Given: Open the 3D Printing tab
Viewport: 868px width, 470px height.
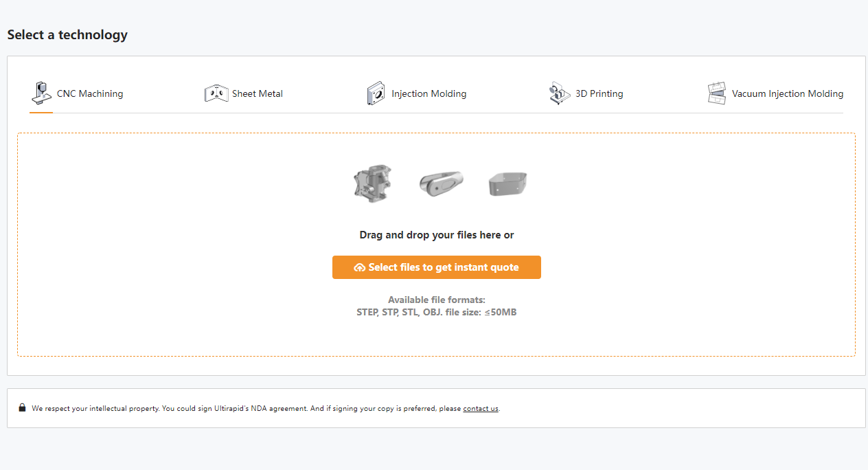Looking at the screenshot, I should (598, 93).
